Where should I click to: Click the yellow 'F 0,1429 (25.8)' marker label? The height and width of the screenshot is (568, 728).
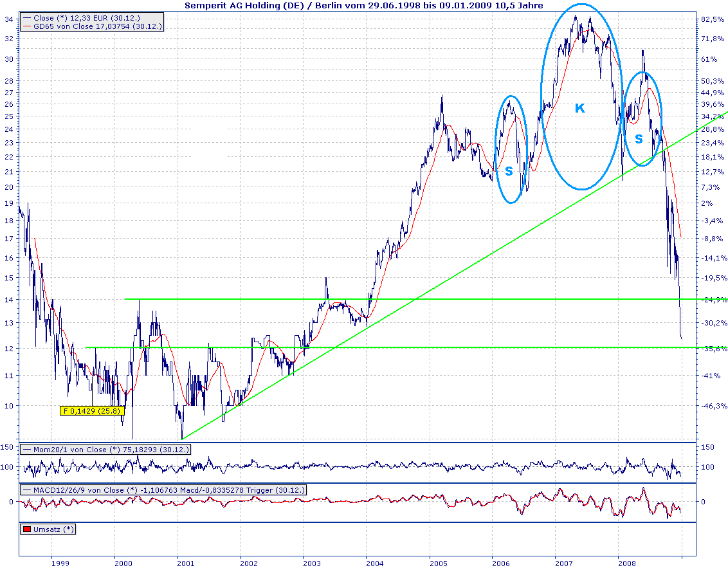click(x=92, y=410)
